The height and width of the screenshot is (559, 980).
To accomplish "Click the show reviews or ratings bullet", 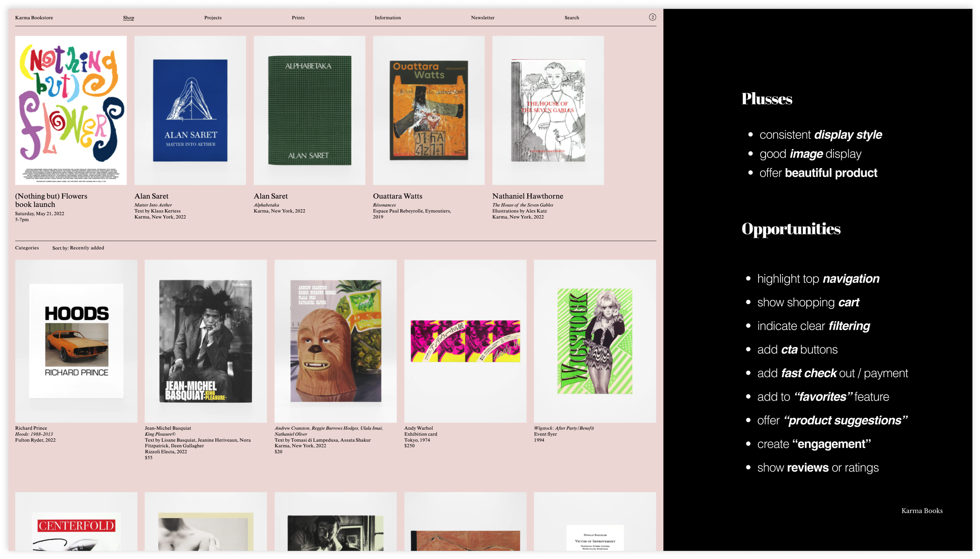I will [818, 468].
